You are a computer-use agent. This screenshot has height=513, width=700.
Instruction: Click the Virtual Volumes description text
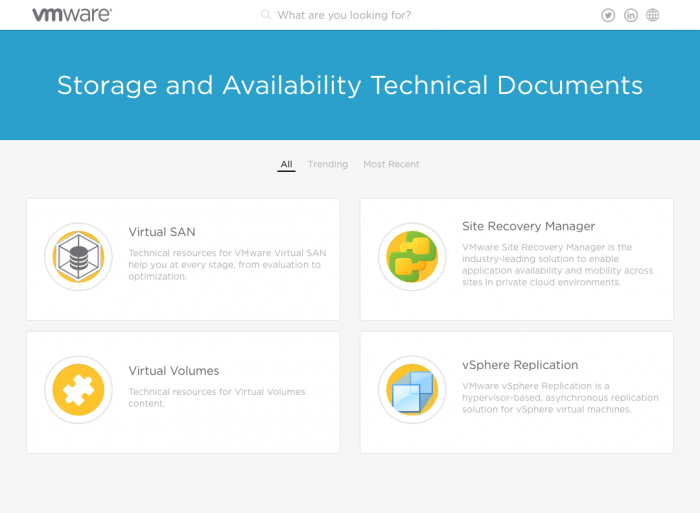click(x=217, y=397)
